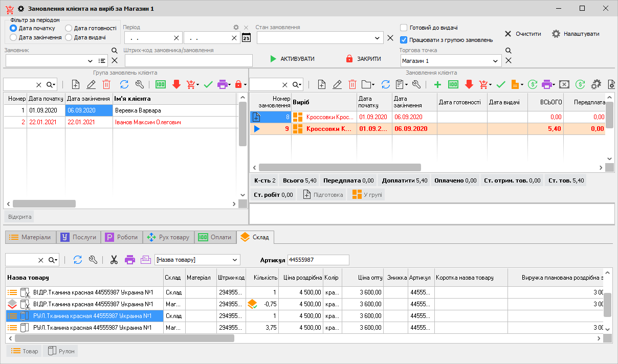618x364 pixels.
Task: Switch to the Матеріали tab
Action: pos(30,237)
